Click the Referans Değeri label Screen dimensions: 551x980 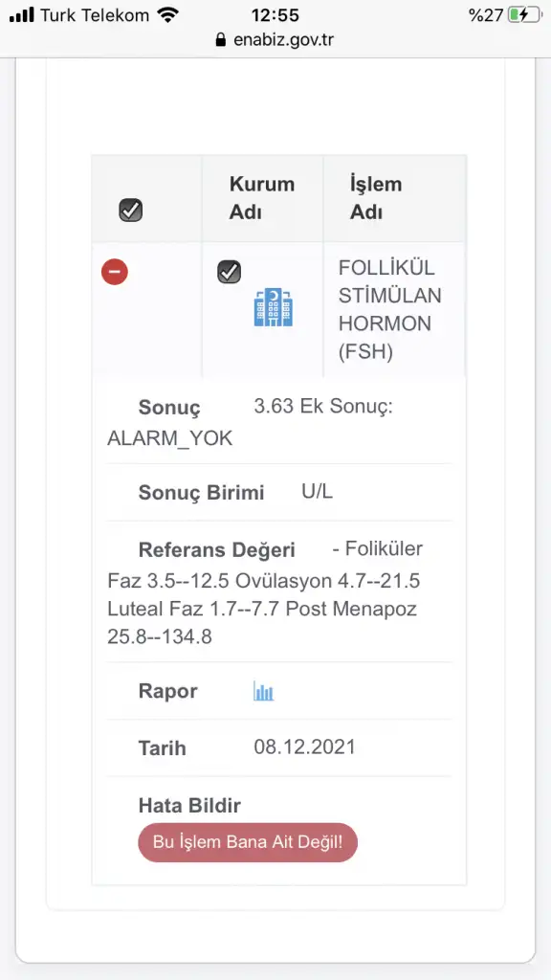217,550
